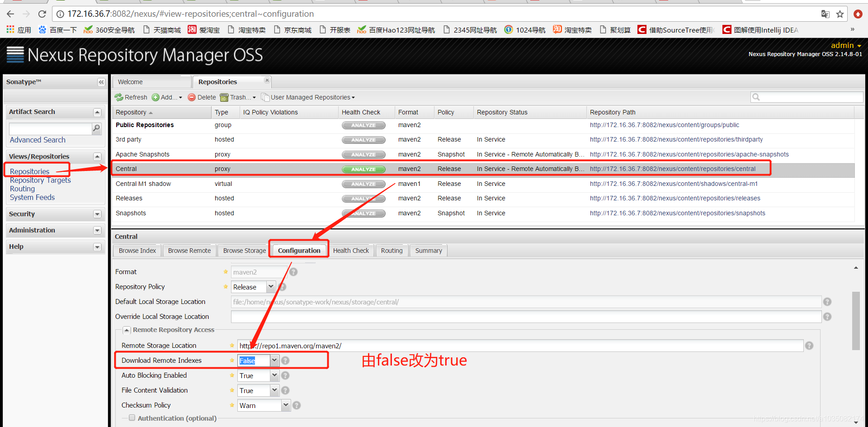The width and height of the screenshot is (868, 427).
Task: Open Advanced Search
Action: click(38, 140)
